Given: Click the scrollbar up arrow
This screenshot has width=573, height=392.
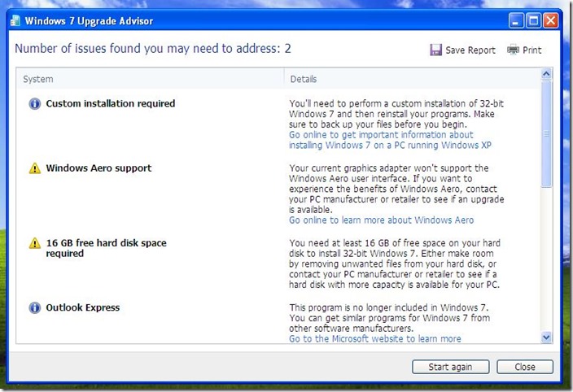Looking at the screenshot, I should 546,74.
